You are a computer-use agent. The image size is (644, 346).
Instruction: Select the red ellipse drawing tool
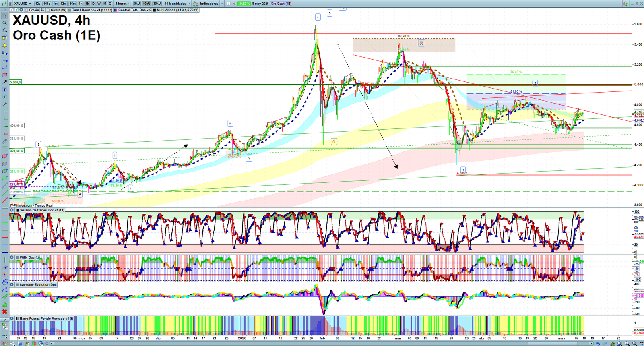tap(4, 156)
